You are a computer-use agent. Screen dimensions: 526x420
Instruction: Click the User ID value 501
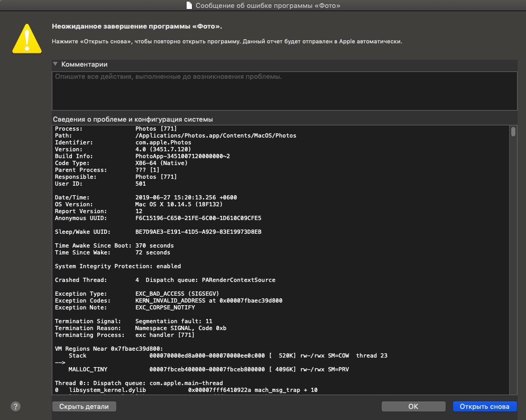click(x=141, y=184)
